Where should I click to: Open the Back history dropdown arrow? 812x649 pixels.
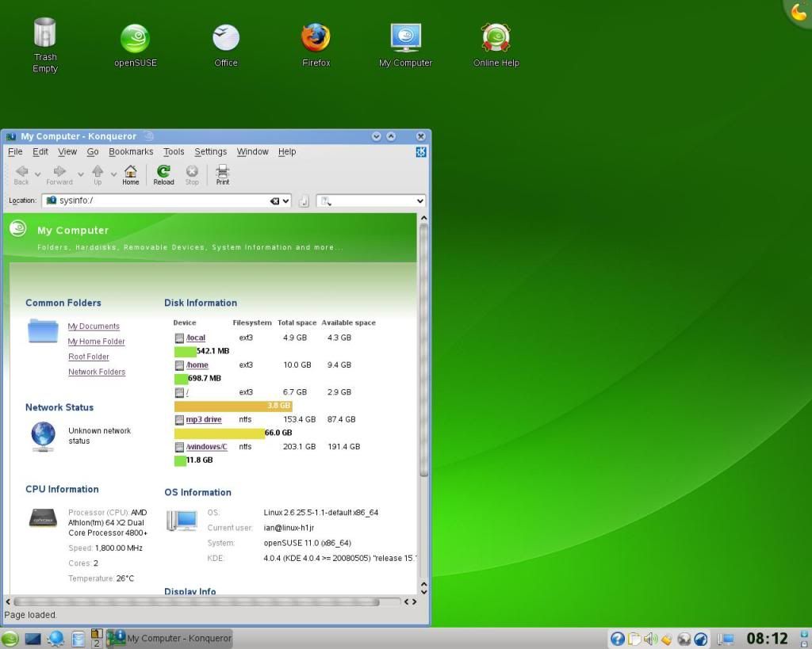pos(37,174)
